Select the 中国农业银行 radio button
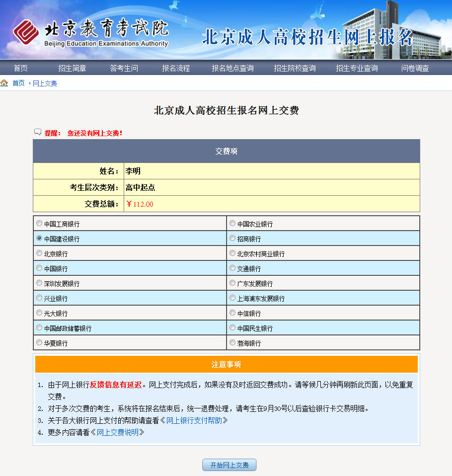The width and height of the screenshot is (452, 476). point(232,224)
